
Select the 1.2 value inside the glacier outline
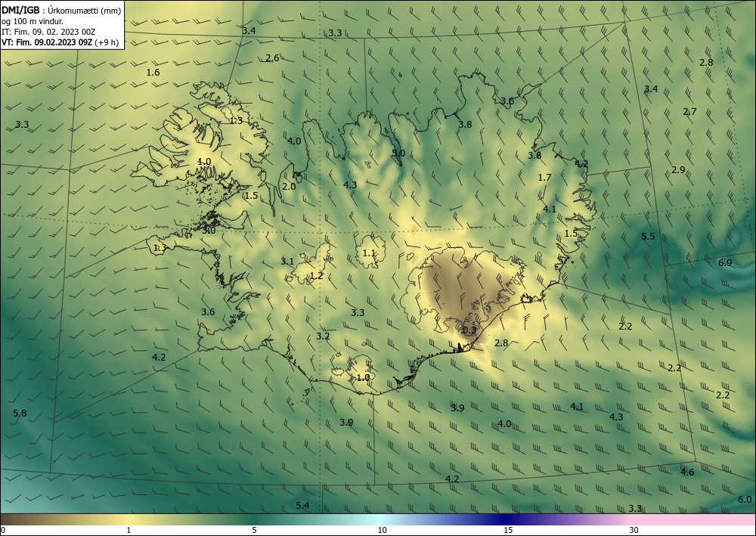coord(316,276)
